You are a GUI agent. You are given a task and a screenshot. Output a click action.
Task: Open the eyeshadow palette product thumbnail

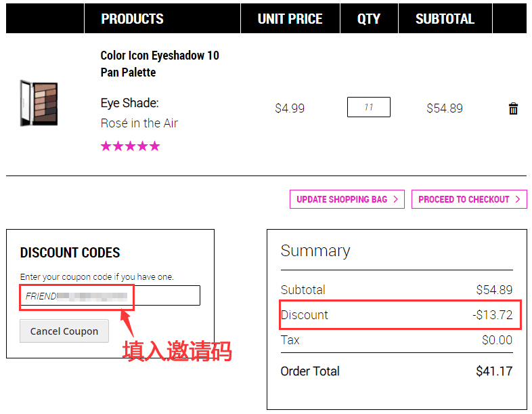click(39, 103)
